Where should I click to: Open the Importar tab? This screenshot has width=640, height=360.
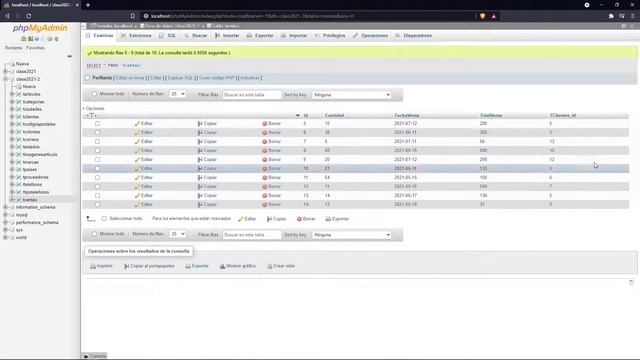294,36
